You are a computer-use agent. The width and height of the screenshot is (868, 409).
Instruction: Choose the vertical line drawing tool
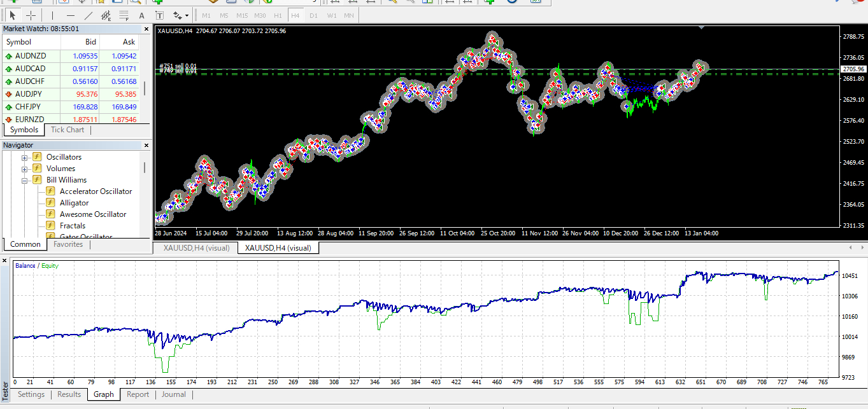(53, 15)
